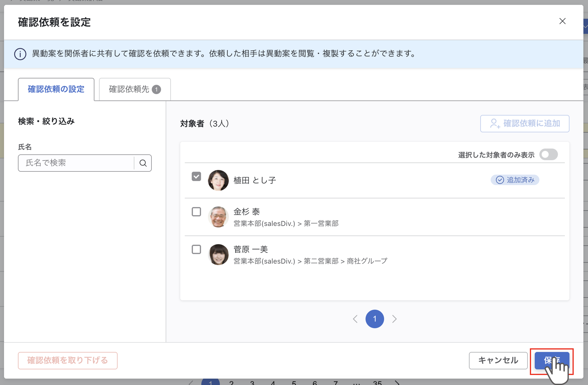This screenshot has height=385, width=588.
Task: Click 植田 とし子's avatar photo
Action: coord(218,180)
